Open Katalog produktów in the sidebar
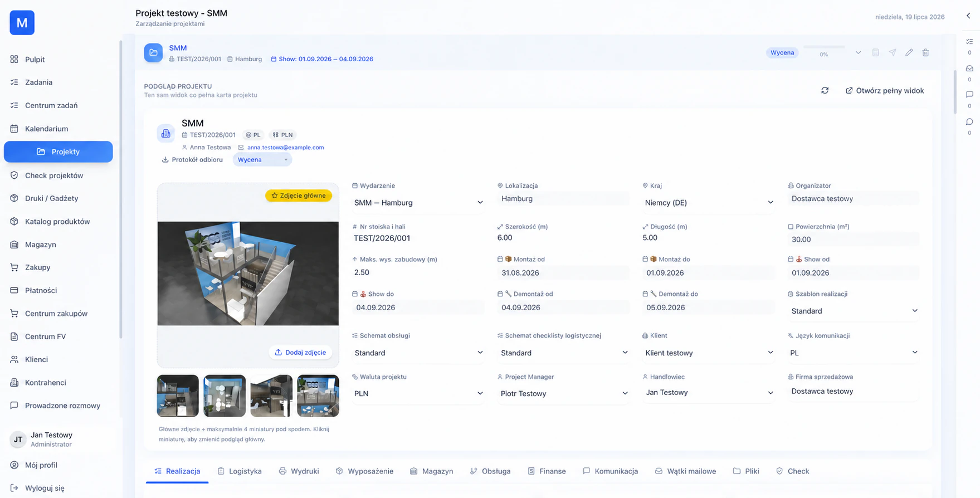Screen dimensions: 980x498 60,221
